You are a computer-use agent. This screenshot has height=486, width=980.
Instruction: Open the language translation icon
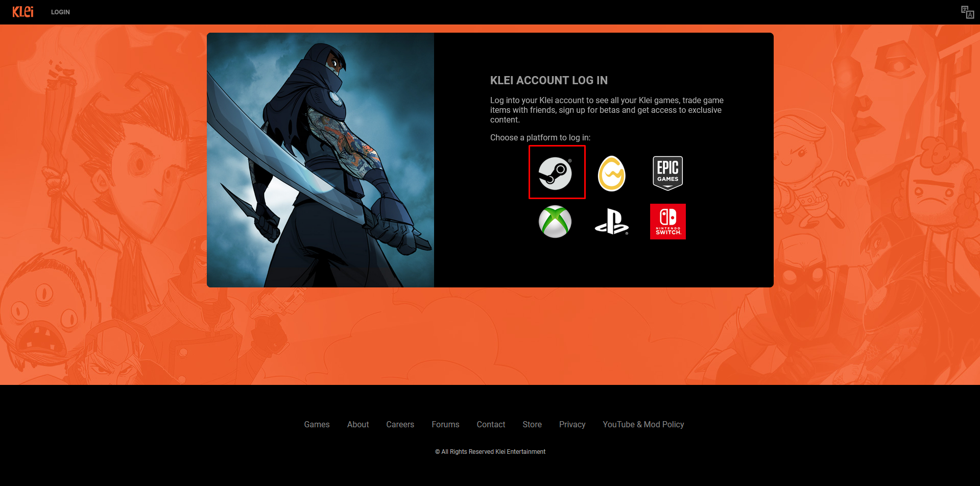[967, 12]
